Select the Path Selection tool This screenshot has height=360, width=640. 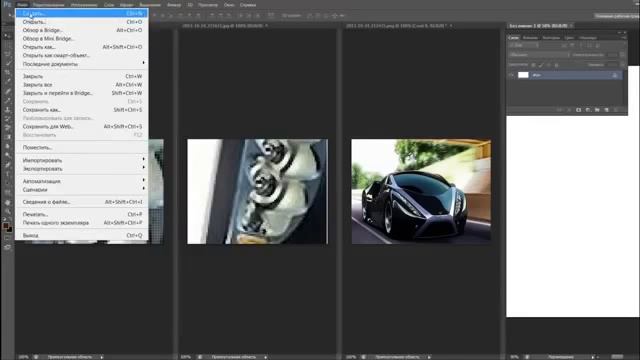tap(7, 184)
